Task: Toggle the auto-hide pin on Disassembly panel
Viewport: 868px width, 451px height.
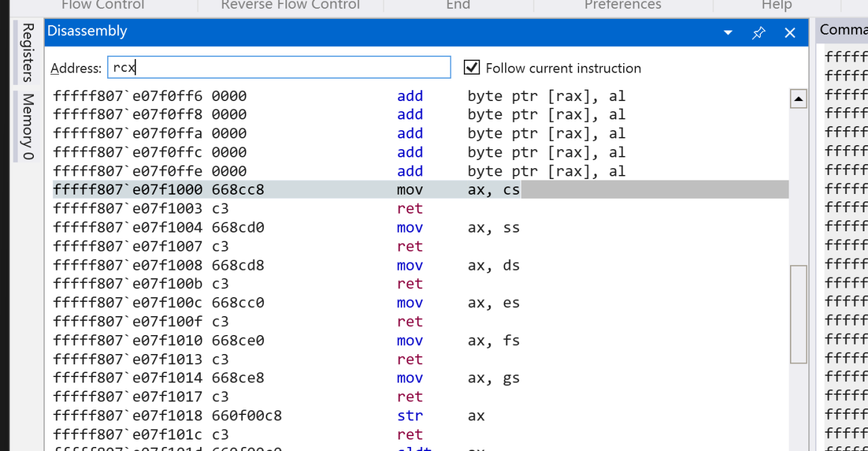Action: [759, 33]
